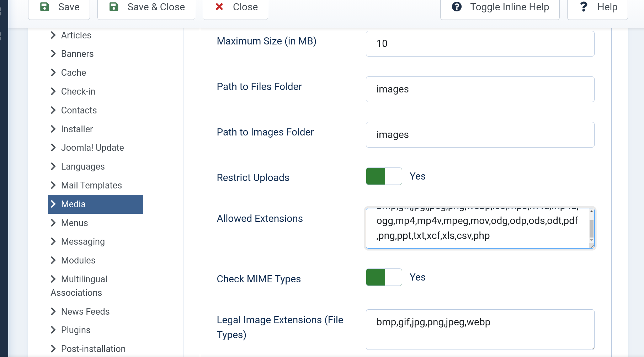Expand the Mail Templates chevron
The width and height of the screenshot is (644, 357).
(53, 185)
